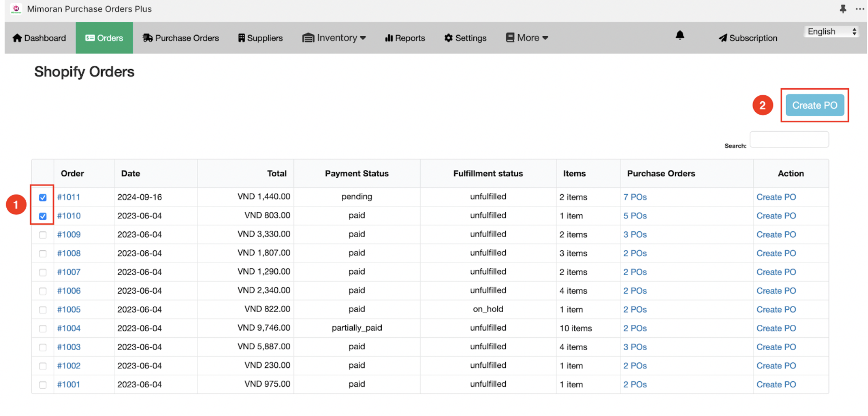
Task: Open order link #1011
Action: [x=69, y=197]
